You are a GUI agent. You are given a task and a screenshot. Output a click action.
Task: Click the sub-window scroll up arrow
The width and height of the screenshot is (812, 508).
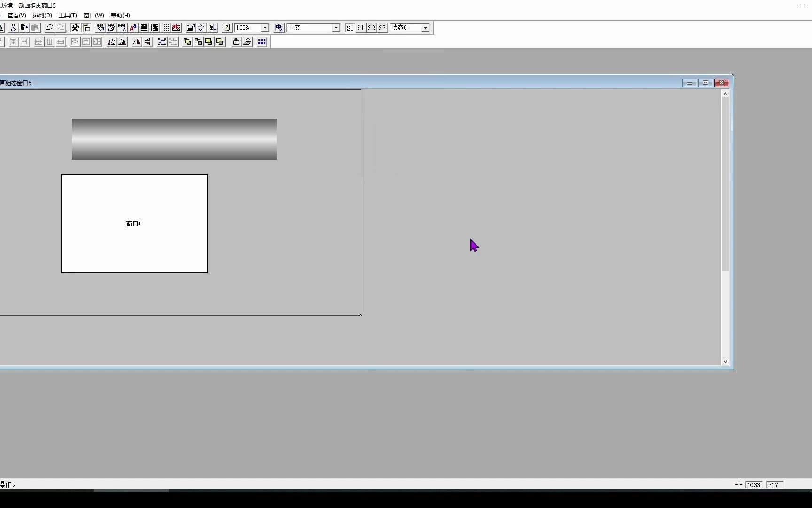[725, 94]
